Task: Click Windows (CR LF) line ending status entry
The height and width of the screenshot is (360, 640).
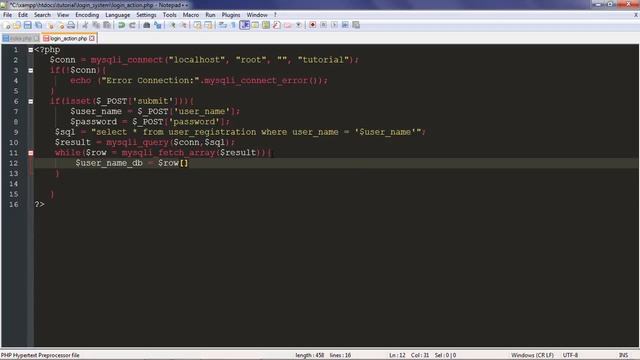Action: point(532,355)
